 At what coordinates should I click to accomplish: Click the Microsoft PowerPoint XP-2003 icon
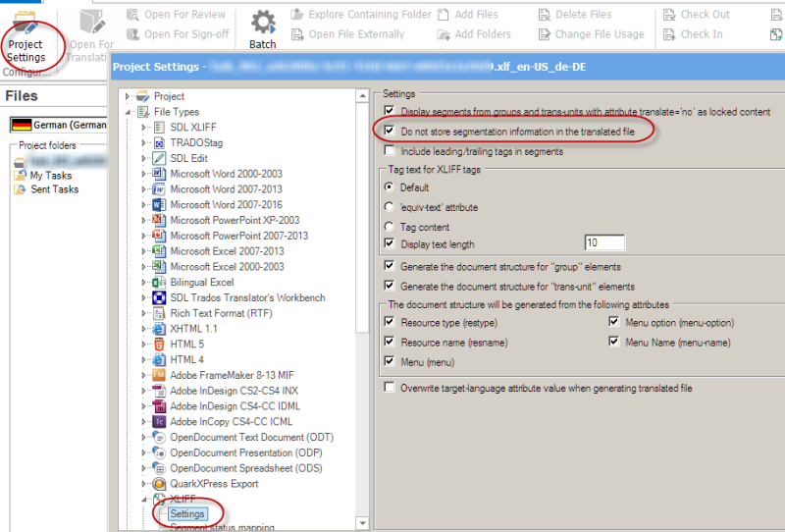click(x=159, y=221)
